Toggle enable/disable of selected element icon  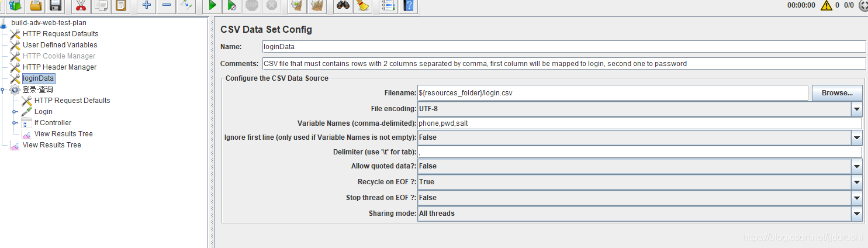(186, 6)
